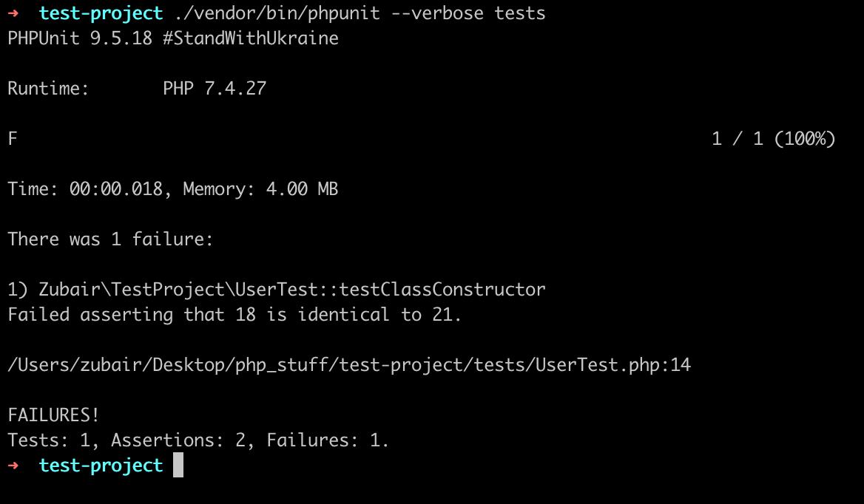Click the red prompt arrow on the command line

tap(13, 13)
